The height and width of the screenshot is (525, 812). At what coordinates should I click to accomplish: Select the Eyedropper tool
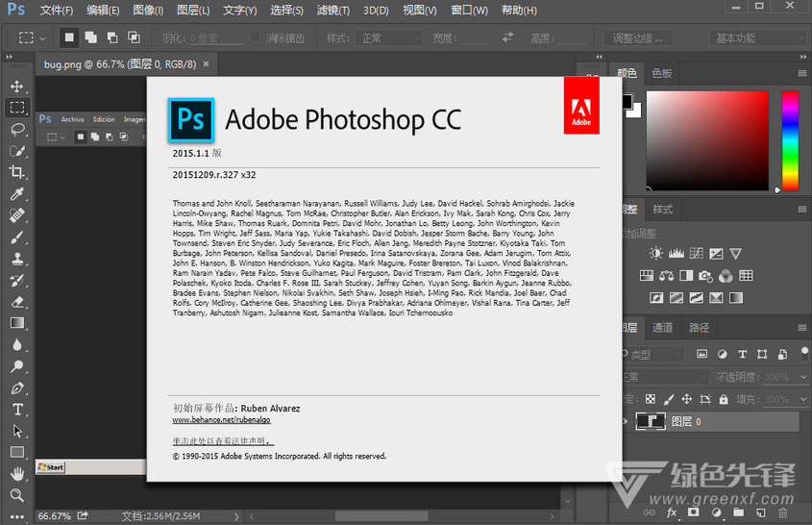tap(17, 194)
